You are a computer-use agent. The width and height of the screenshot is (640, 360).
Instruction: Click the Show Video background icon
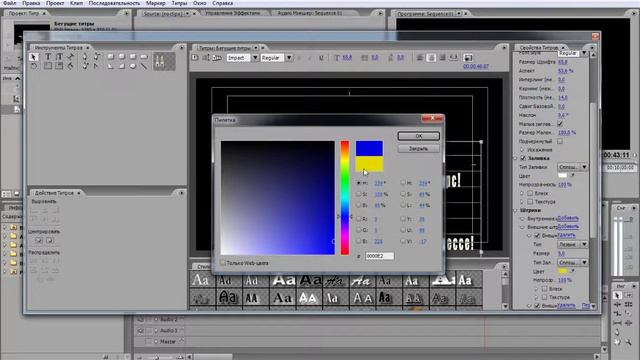[x=468, y=58]
